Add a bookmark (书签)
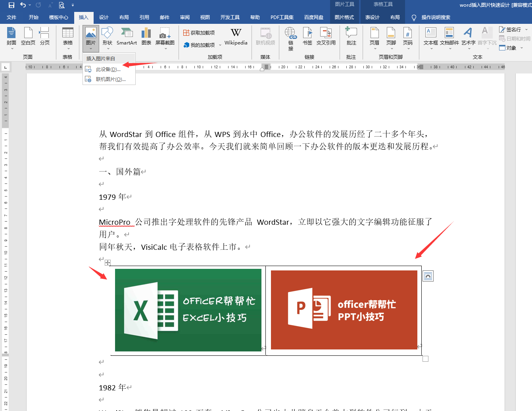The height and width of the screenshot is (411, 532). pyautogui.click(x=307, y=37)
